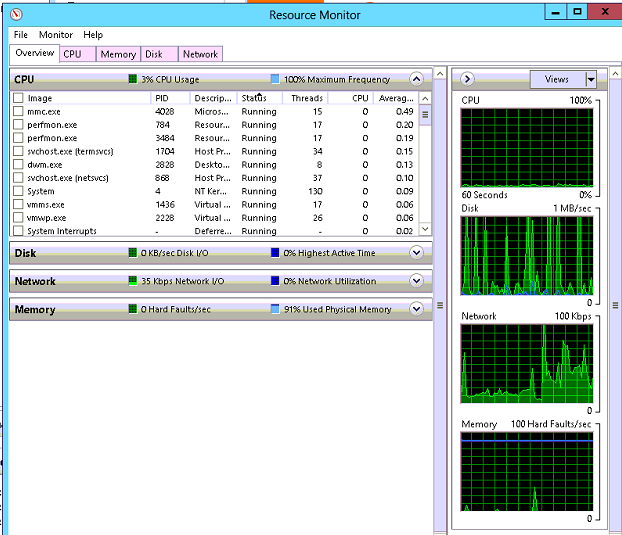
Task: Select the mmc.exe process row name
Action: click(x=44, y=112)
